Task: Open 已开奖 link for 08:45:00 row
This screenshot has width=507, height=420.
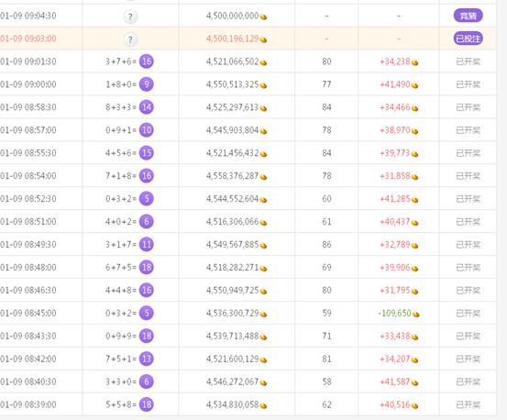Action: click(x=468, y=313)
